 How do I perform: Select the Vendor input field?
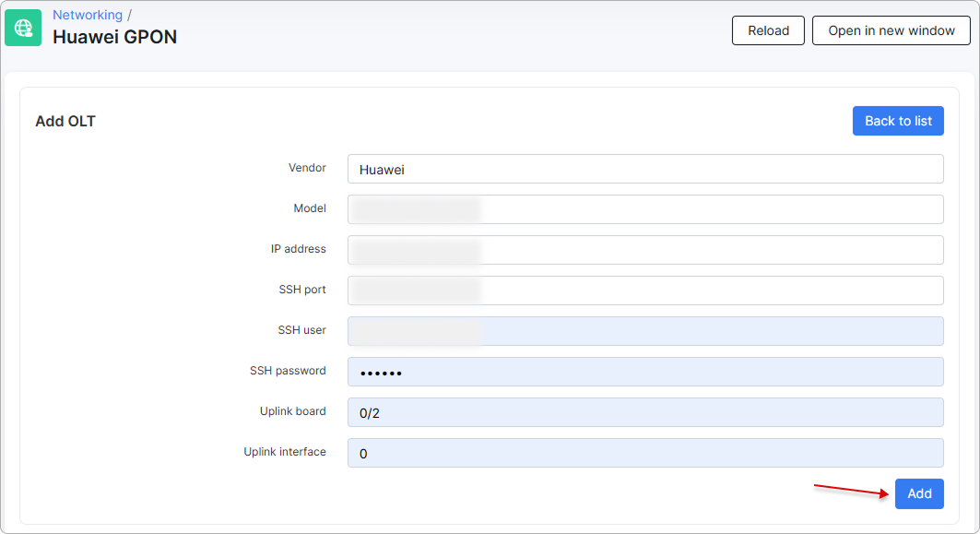point(645,169)
